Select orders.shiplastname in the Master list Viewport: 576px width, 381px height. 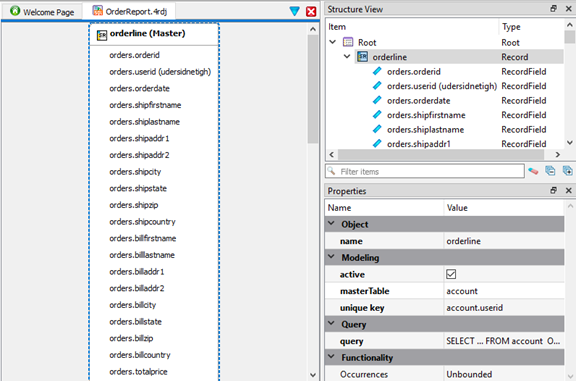(x=144, y=122)
